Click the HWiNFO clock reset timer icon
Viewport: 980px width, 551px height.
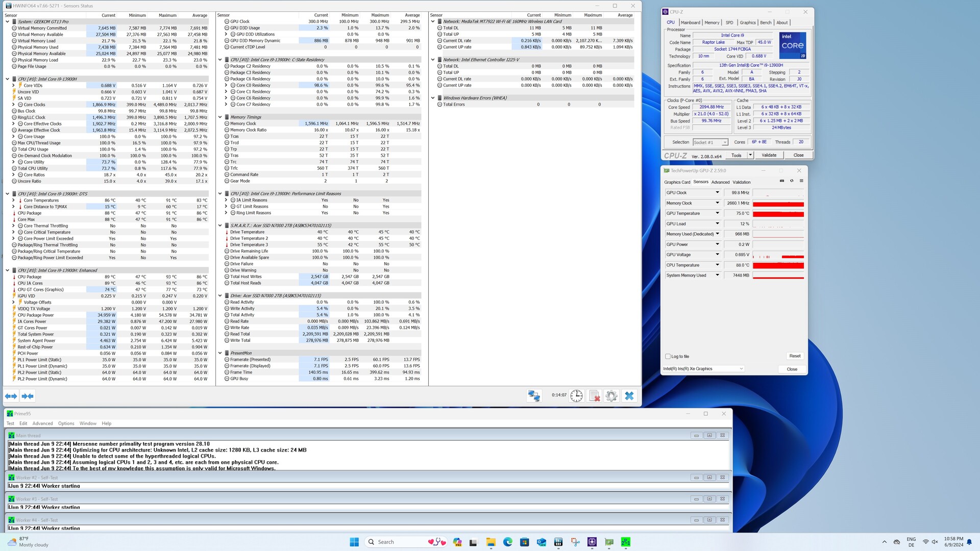576,396
